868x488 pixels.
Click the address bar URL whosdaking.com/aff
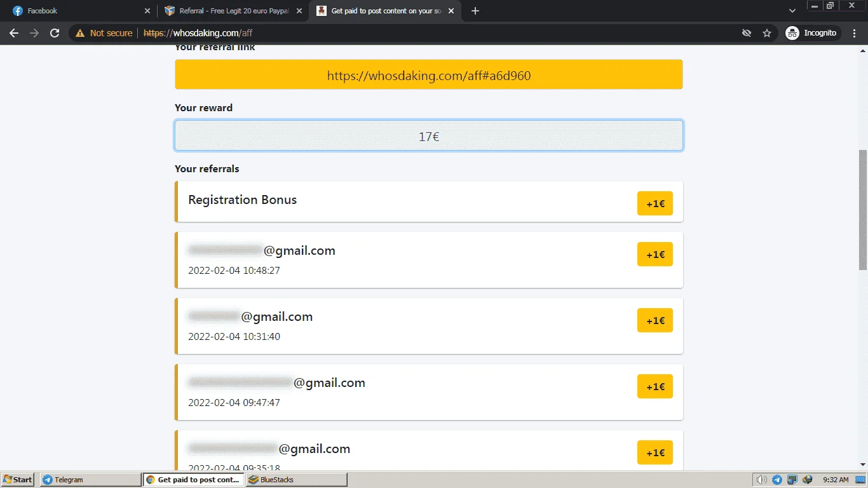[198, 33]
